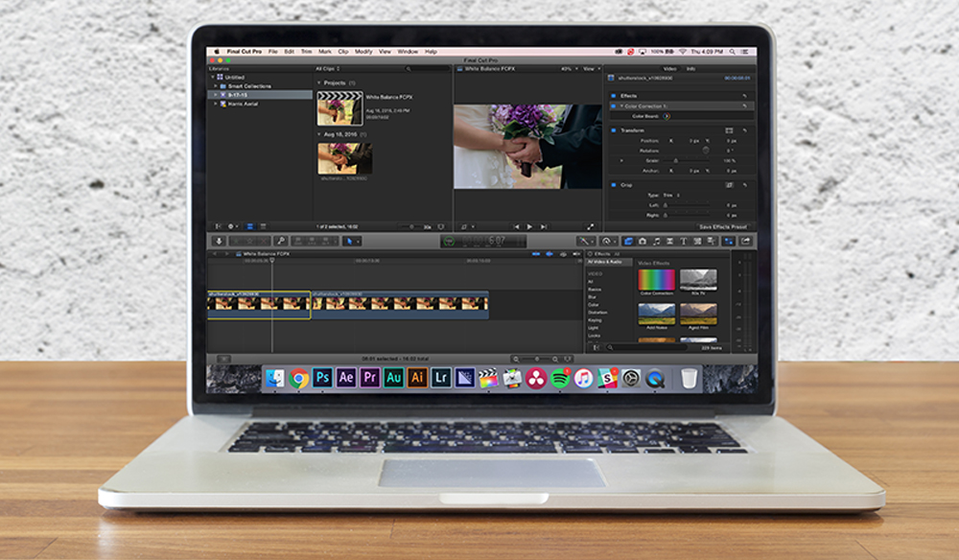Screen dimensions: 959x560
Task: Disable the Color Correction 1 checkbox
Action: point(612,105)
